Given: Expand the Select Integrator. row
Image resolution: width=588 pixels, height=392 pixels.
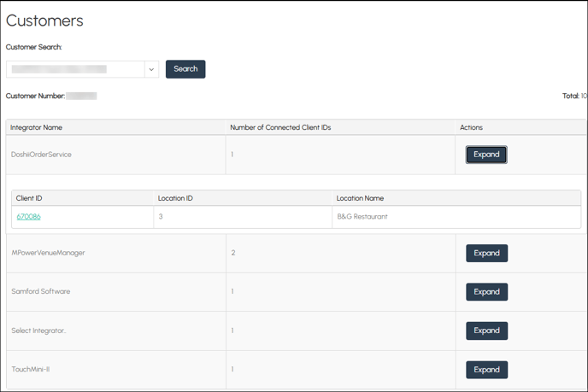Looking at the screenshot, I should pyautogui.click(x=486, y=331).
